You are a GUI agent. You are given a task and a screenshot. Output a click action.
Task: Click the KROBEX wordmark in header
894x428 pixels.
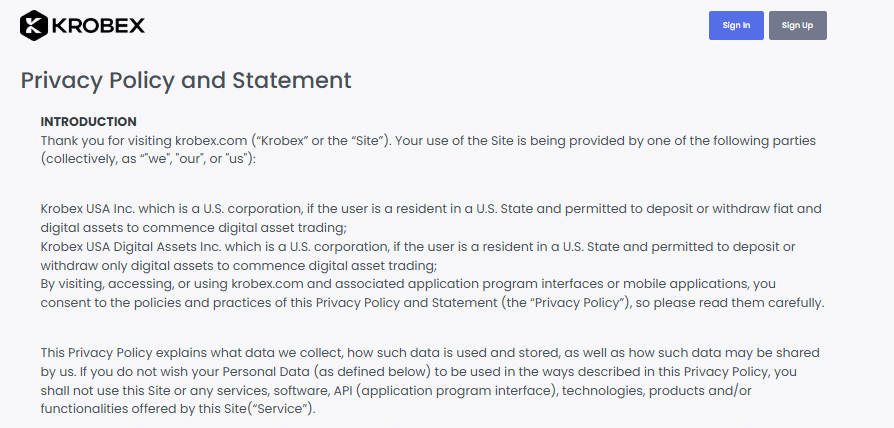click(97, 26)
